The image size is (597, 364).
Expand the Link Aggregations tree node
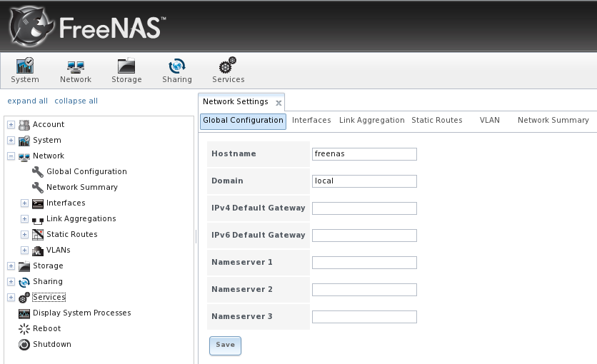point(24,218)
